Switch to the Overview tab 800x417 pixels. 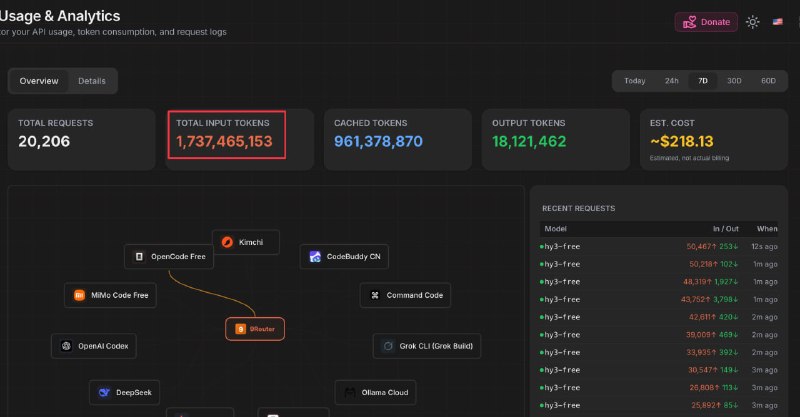tap(39, 81)
